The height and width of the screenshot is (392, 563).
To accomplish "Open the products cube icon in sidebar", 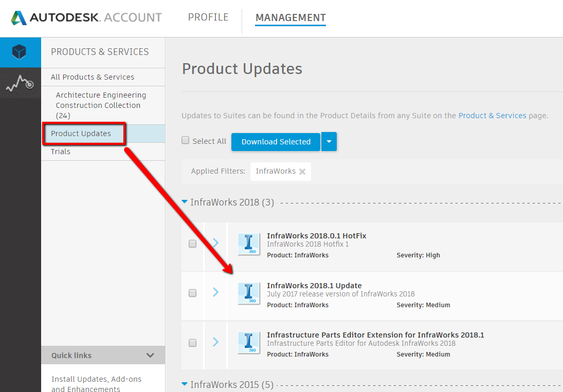I will coord(20,52).
